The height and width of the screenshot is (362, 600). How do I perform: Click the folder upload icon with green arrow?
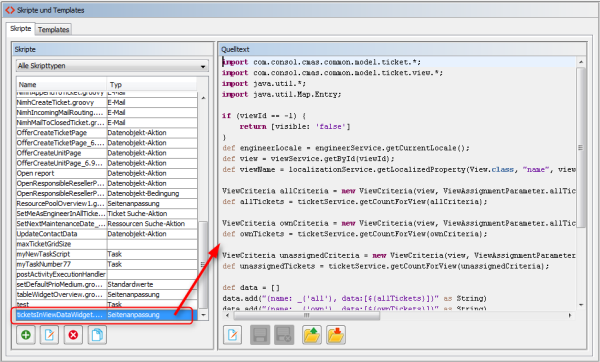point(312,335)
